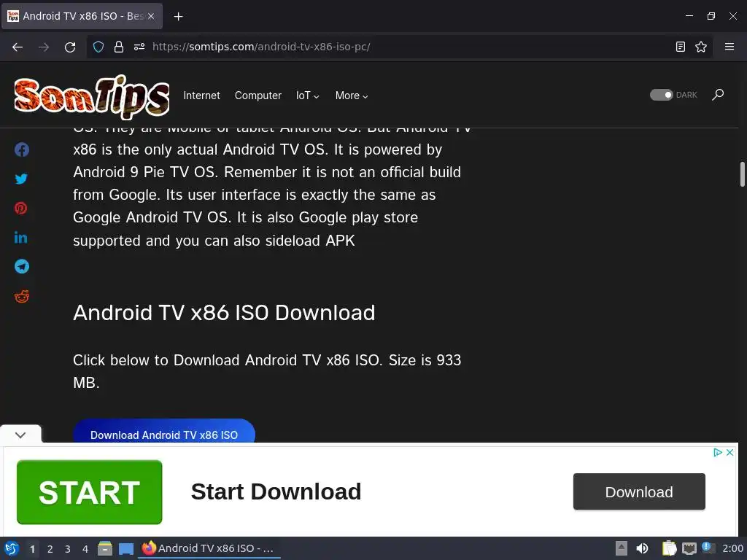
Task: Share the article on Reddit
Action: coord(21,296)
